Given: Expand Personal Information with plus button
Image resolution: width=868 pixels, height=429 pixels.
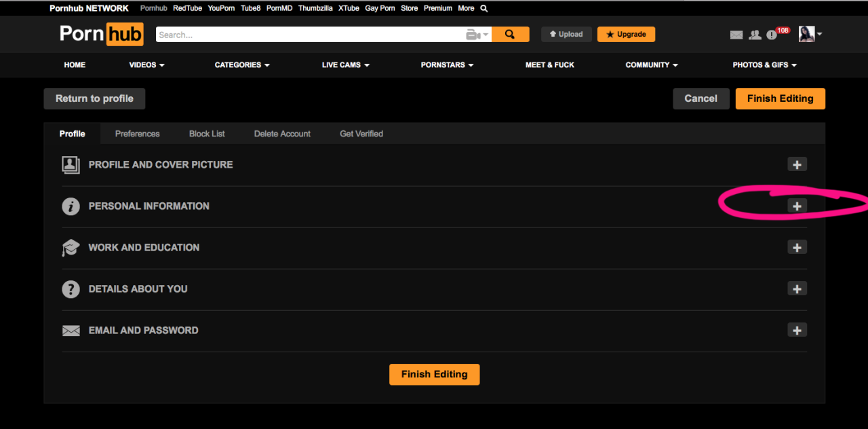Looking at the screenshot, I should click(797, 206).
